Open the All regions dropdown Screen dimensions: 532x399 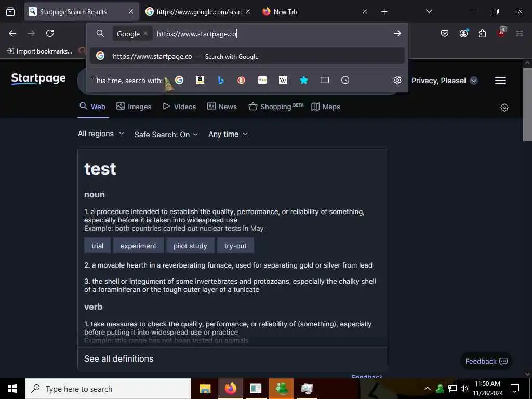(x=101, y=134)
